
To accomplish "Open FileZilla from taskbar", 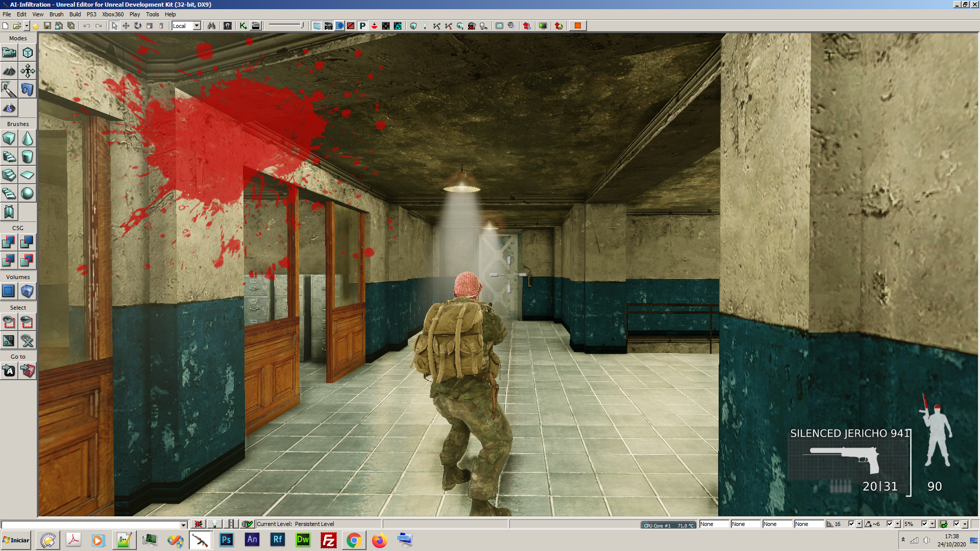I will (328, 540).
